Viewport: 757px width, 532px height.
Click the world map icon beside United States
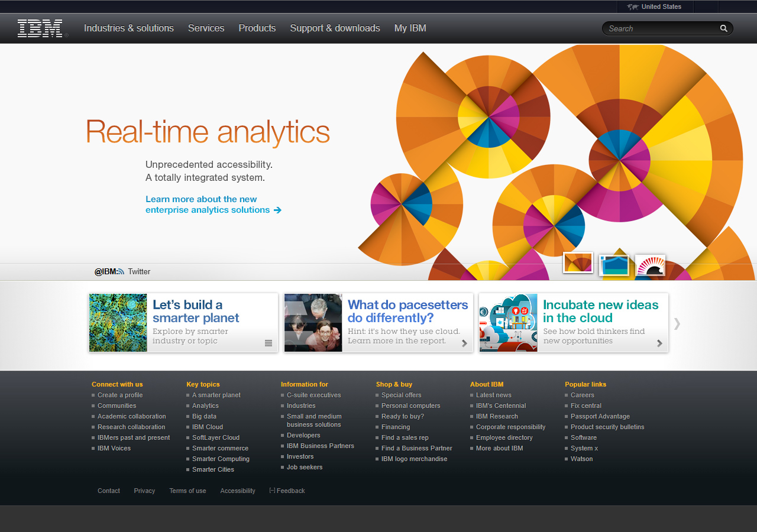click(x=633, y=7)
